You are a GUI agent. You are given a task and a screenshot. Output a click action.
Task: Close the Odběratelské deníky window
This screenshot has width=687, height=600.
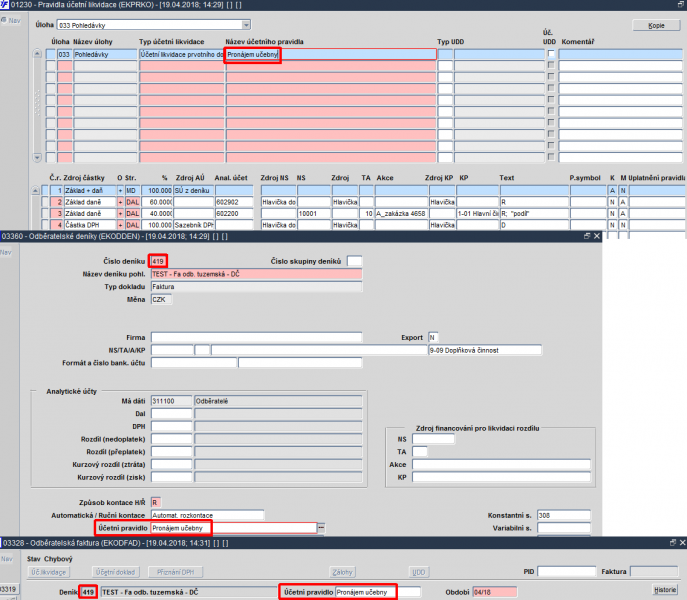pos(596,236)
